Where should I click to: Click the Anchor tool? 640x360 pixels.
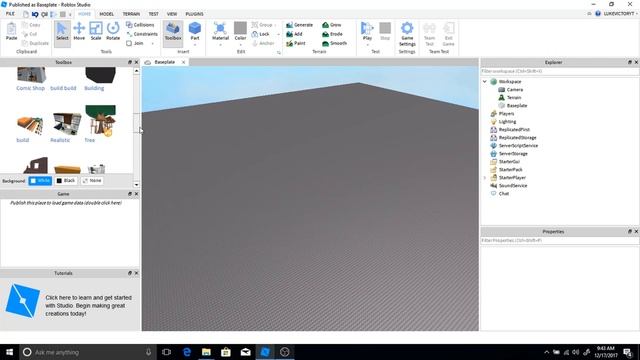(x=262, y=43)
